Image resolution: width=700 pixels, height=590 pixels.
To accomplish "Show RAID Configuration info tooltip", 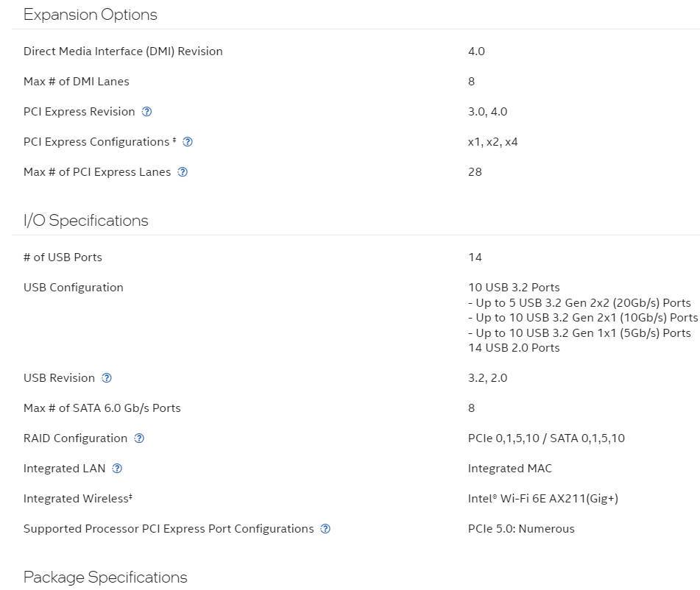I will coord(139,438).
